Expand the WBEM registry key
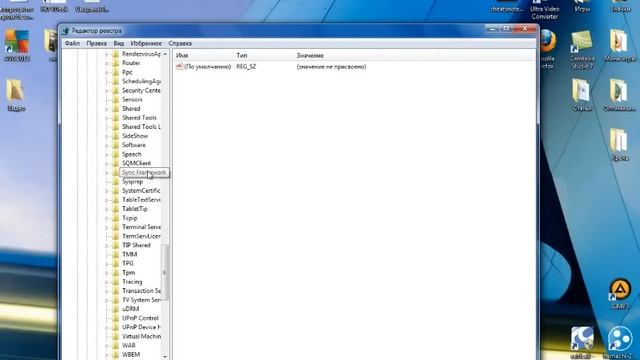 tap(107, 355)
